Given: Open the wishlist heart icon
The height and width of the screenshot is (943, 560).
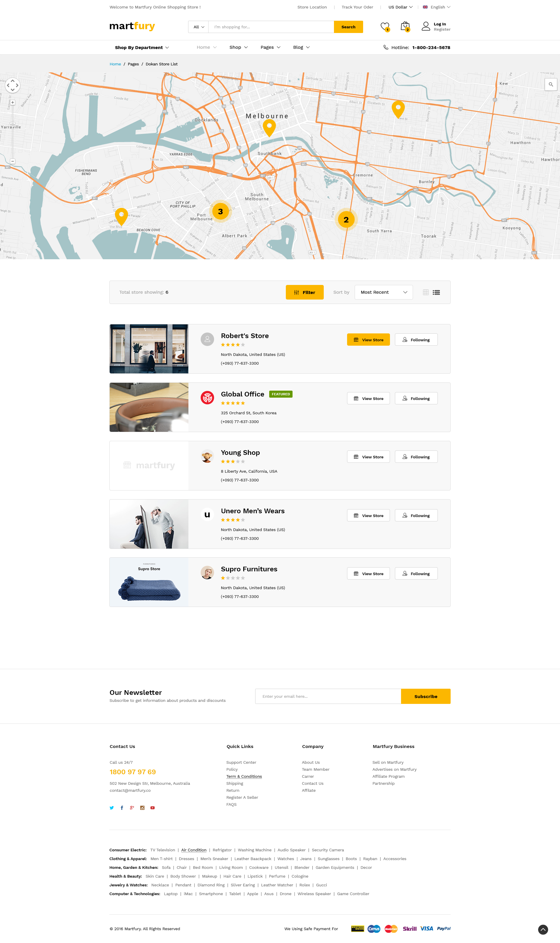Looking at the screenshot, I should (x=384, y=27).
